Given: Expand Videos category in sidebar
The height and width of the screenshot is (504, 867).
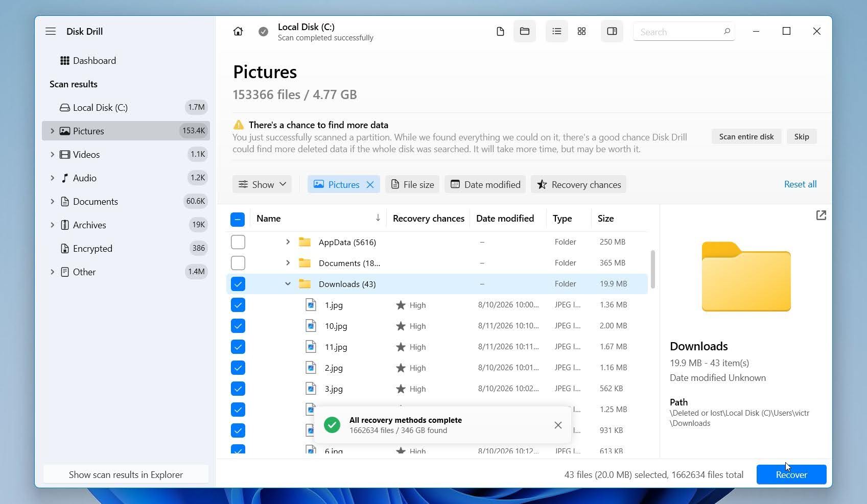Looking at the screenshot, I should click(x=52, y=154).
